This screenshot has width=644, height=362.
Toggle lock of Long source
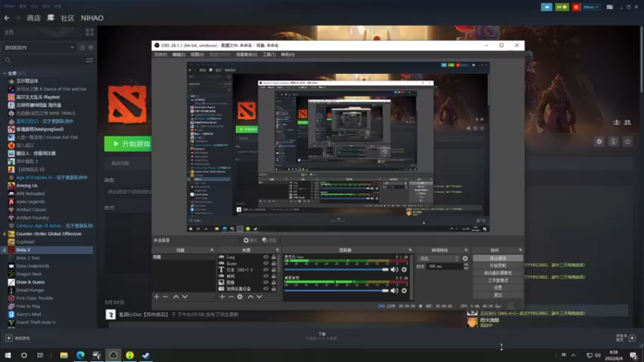274,257
